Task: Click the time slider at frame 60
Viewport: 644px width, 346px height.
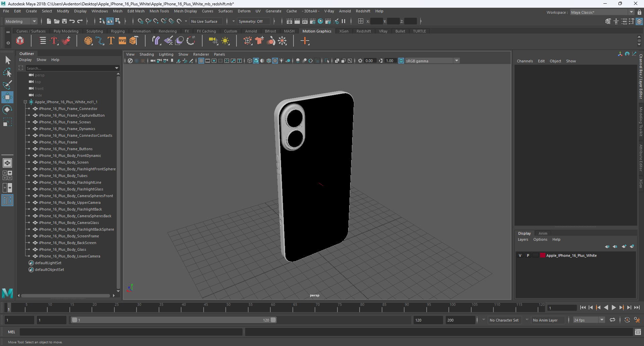Action: [x=273, y=307]
